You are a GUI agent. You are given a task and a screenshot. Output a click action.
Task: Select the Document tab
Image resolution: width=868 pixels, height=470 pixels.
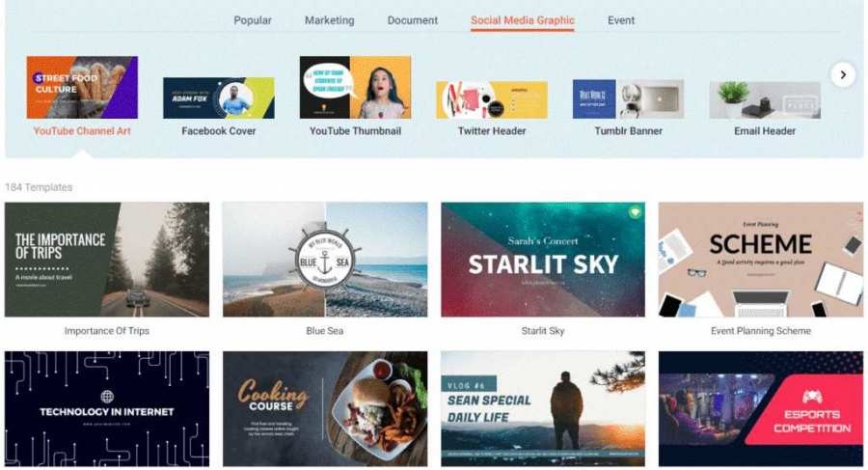click(x=413, y=20)
